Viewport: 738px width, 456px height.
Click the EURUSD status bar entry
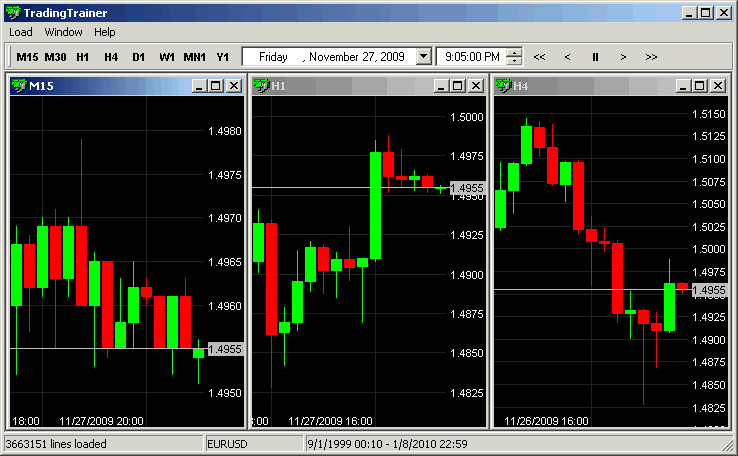point(253,444)
